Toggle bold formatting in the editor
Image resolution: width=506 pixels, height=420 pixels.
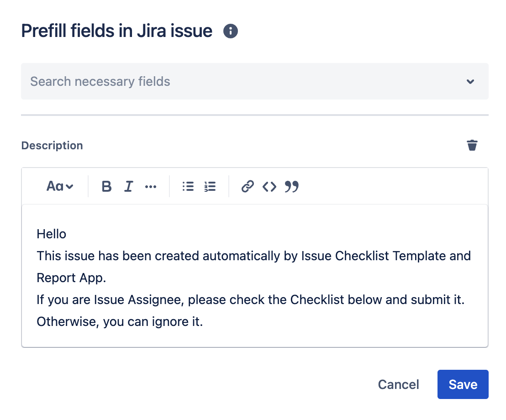[106, 186]
